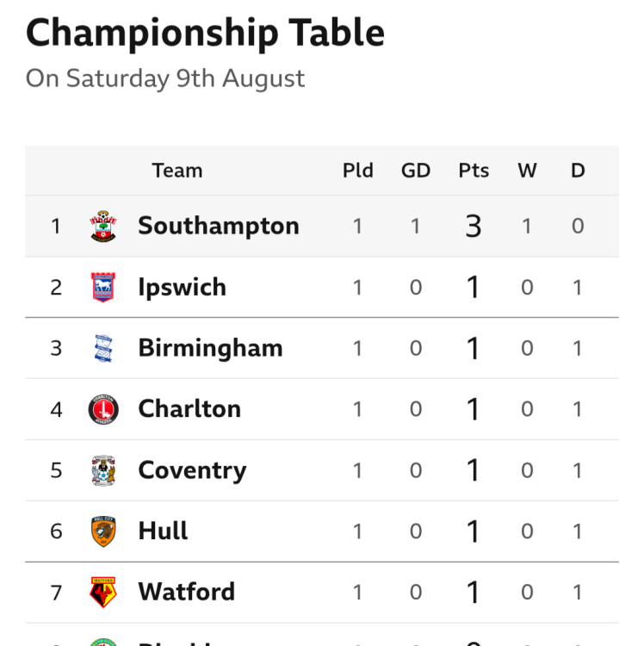Open the Coventry team name link
The height and width of the screenshot is (646, 644).
[192, 470]
